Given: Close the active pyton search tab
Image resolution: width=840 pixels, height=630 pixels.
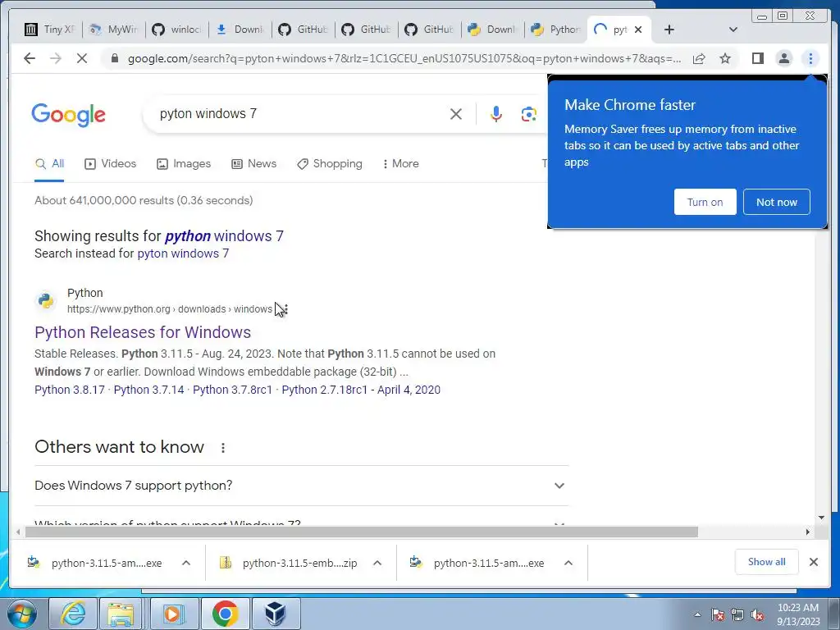Looking at the screenshot, I should tap(638, 30).
